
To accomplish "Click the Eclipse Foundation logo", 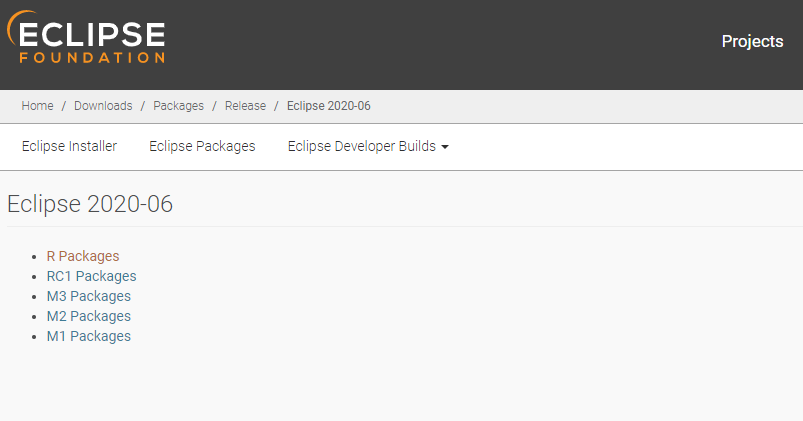I will coord(86,37).
